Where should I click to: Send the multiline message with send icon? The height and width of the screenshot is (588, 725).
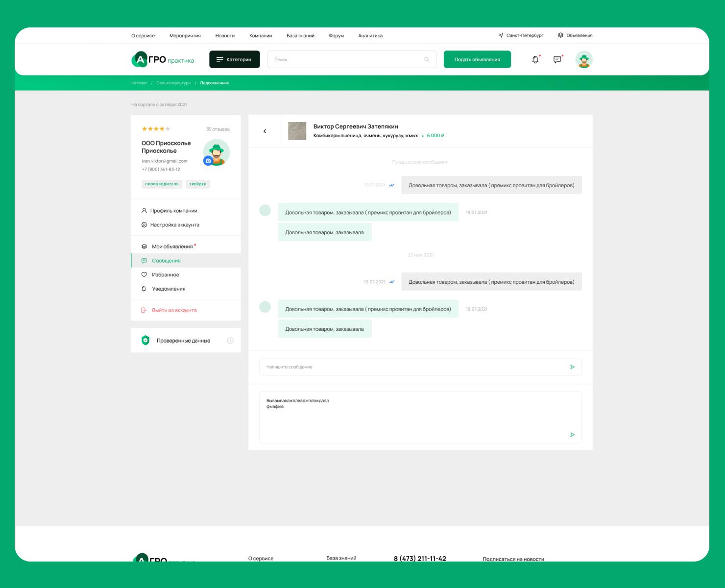click(572, 435)
